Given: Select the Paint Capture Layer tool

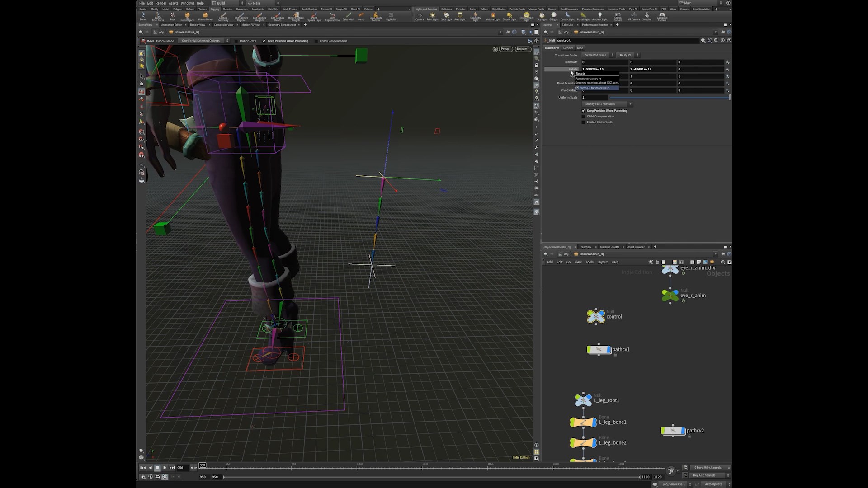Looking at the screenshot, I should [x=314, y=17].
